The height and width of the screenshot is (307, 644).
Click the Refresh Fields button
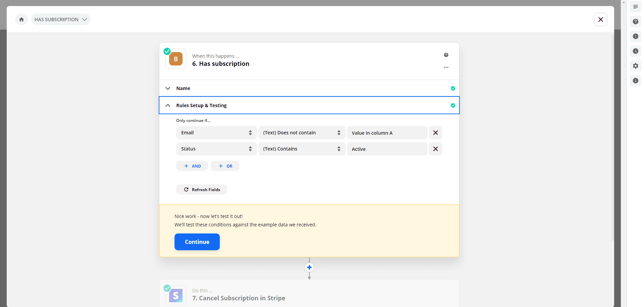tap(202, 189)
